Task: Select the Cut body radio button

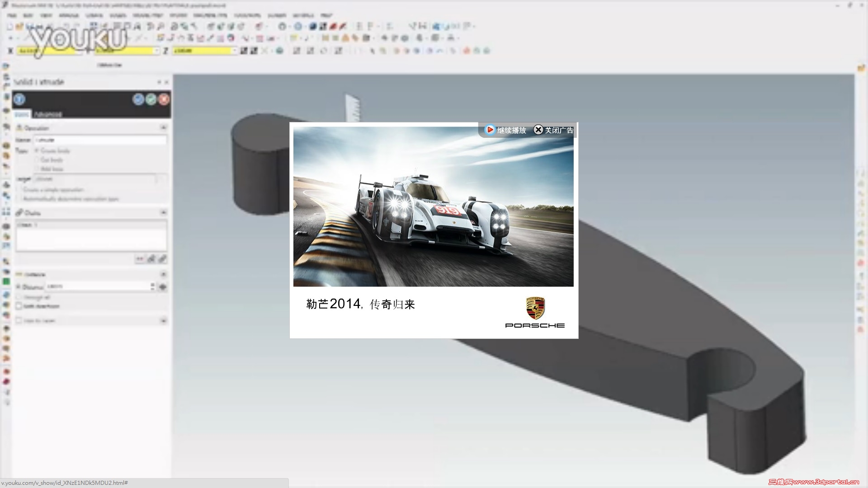Action: click(x=37, y=160)
